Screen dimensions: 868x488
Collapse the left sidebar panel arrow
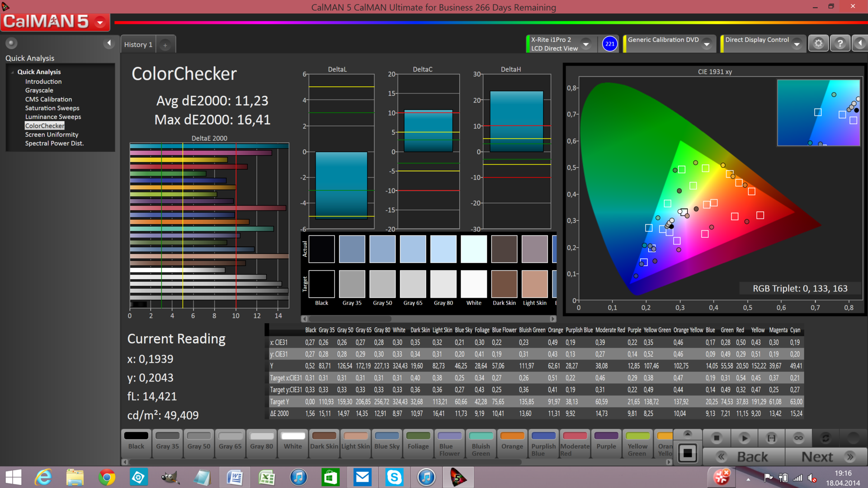108,43
